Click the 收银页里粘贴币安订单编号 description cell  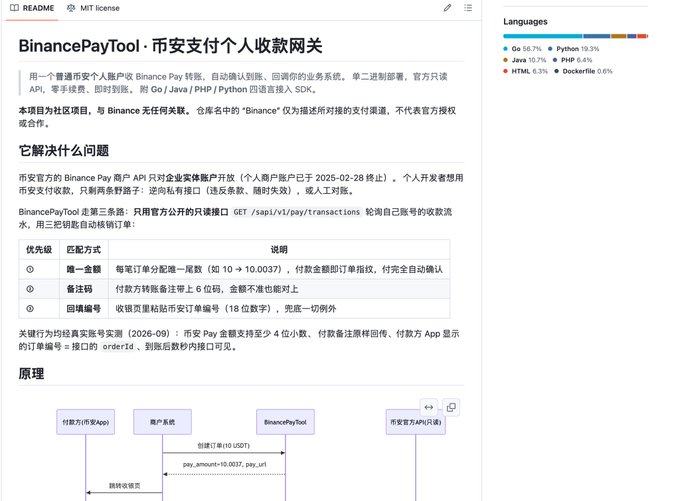click(279, 309)
